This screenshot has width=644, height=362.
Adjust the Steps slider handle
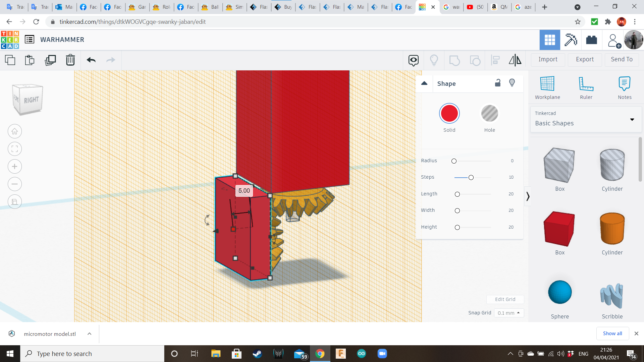pyautogui.click(x=471, y=177)
